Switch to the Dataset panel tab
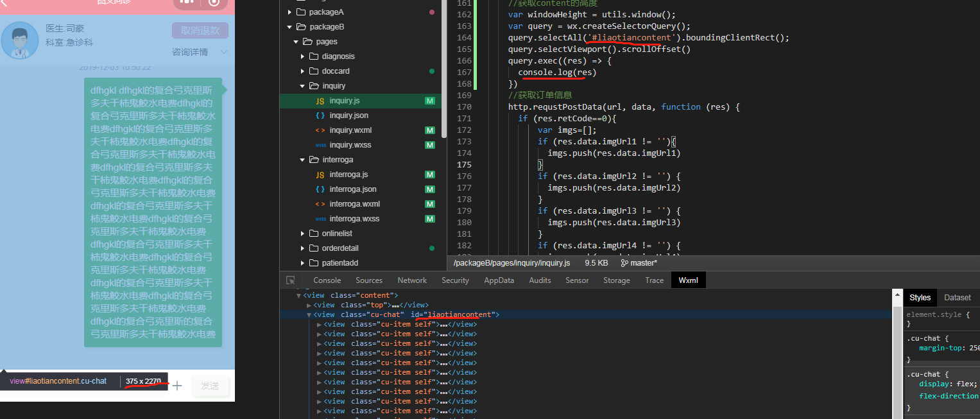The image size is (980, 419). click(x=957, y=298)
